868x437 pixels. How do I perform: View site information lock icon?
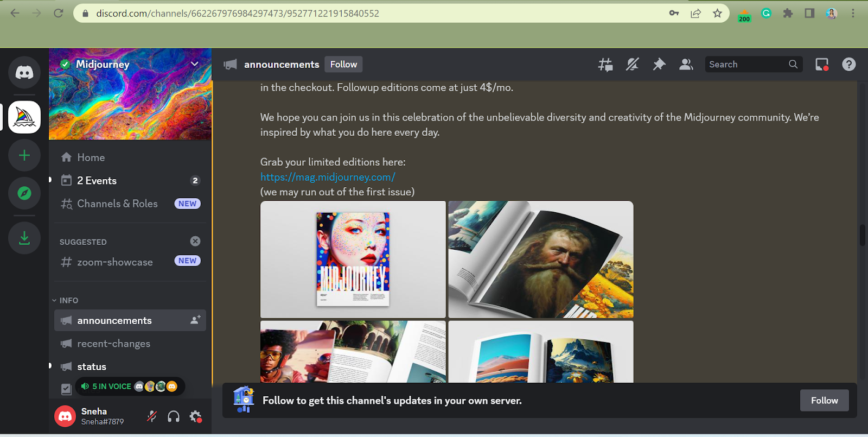(85, 13)
